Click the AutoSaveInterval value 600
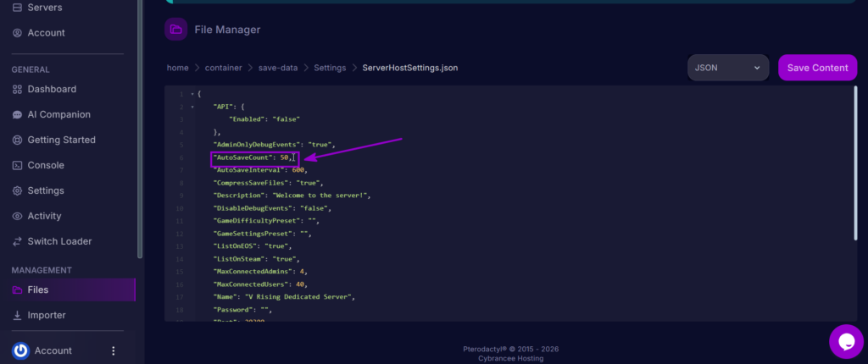 point(298,170)
